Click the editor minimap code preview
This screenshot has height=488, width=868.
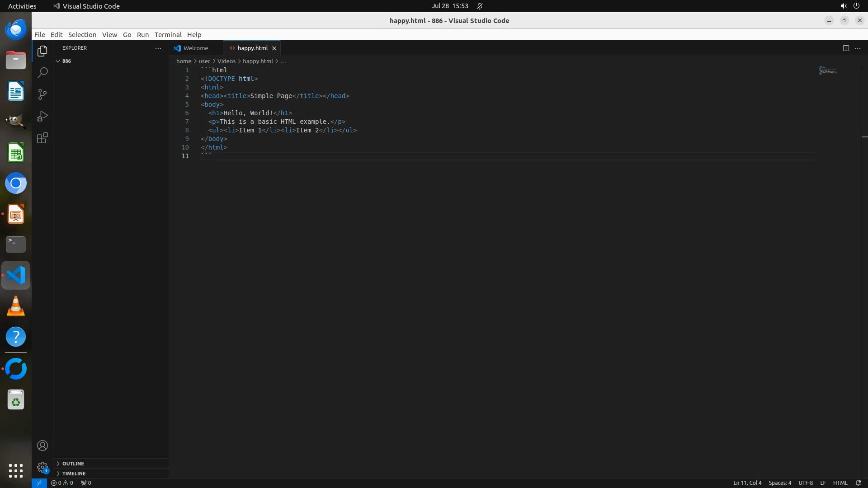[x=828, y=70]
